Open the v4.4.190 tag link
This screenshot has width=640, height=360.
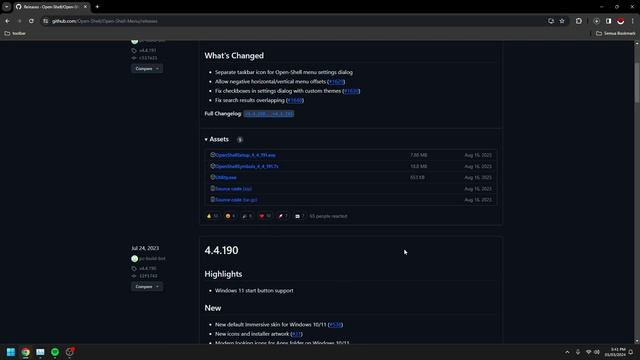pyautogui.click(x=147, y=269)
